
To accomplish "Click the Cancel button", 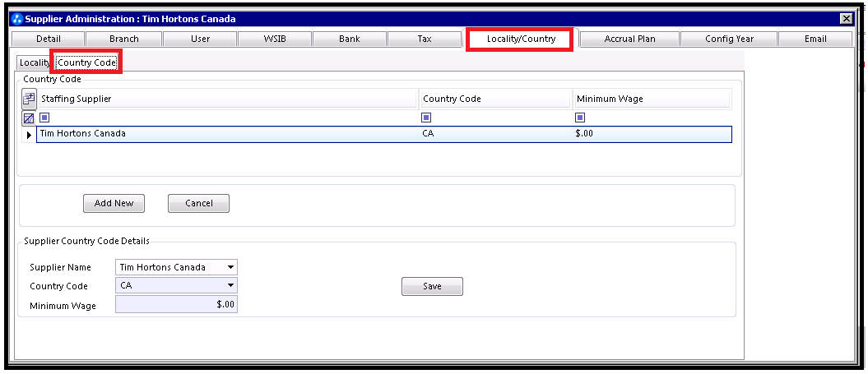I will (199, 203).
